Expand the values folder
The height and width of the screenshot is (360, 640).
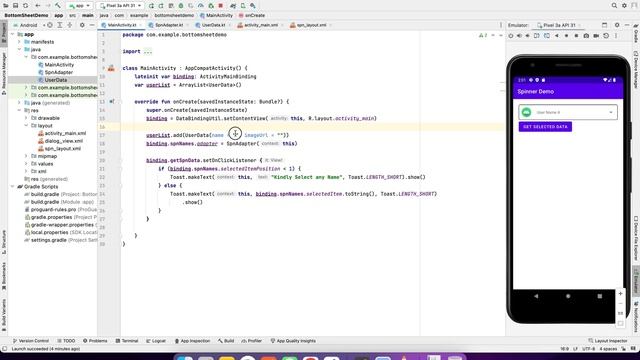pos(26,164)
